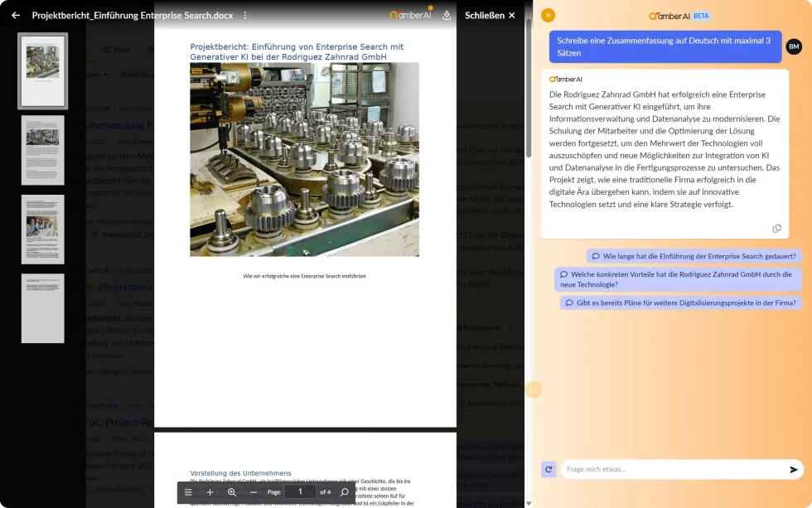The height and width of the screenshot is (508, 812).
Task: Toggle the sidebar with the hamburger icon
Action: pyautogui.click(x=188, y=492)
